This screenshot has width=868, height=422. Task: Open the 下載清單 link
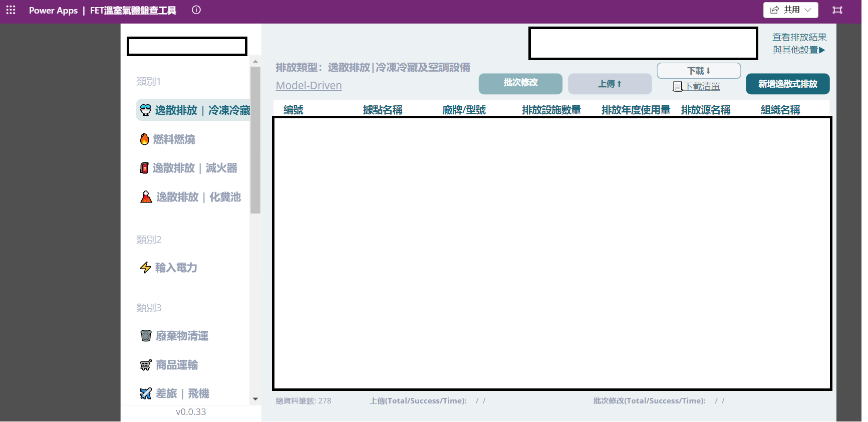point(701,87)
